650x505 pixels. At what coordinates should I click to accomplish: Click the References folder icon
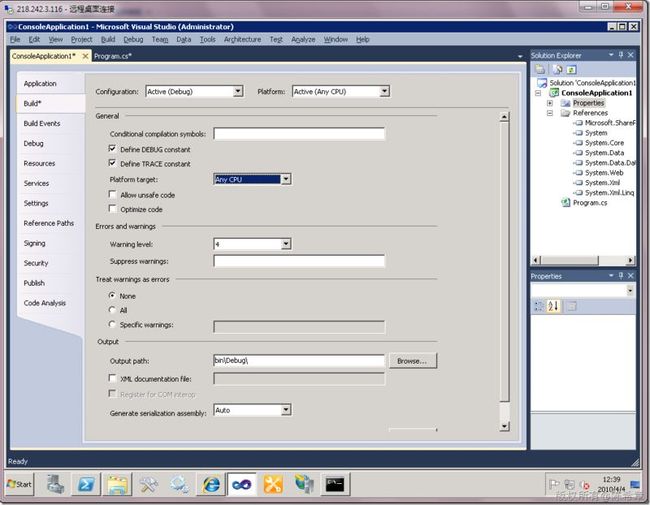(x=565, y=113)
